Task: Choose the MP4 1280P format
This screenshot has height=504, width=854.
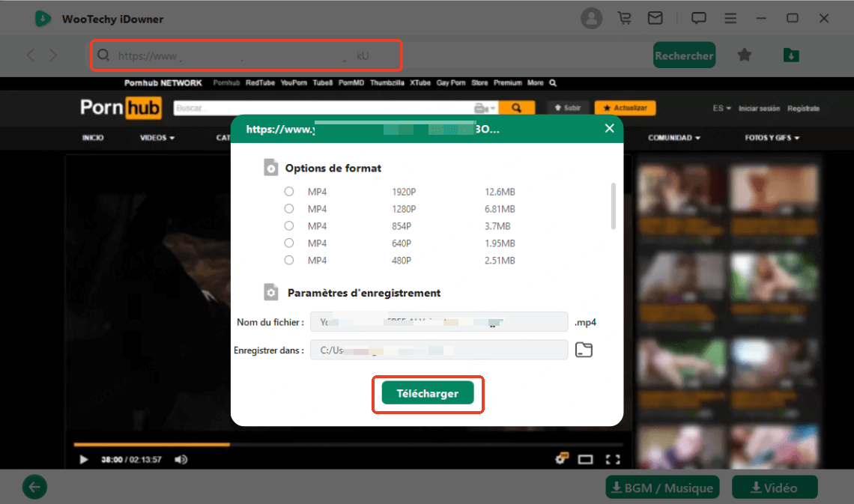Action: (x=288, y=208)
